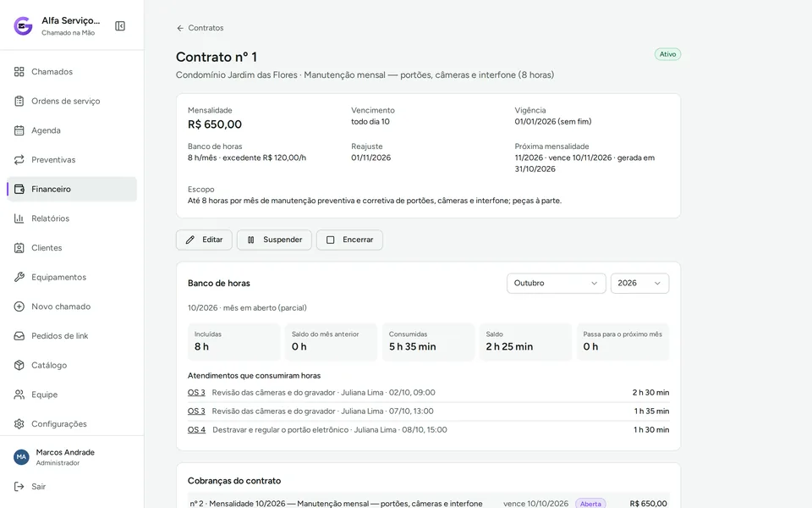Click the Ativo status badge
Image resolution: width=812 pixels, height=508 pixels.
point(667,54)
